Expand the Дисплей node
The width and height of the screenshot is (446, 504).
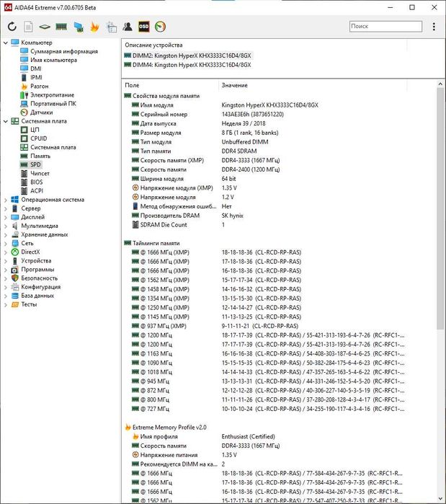coord(6,217)
